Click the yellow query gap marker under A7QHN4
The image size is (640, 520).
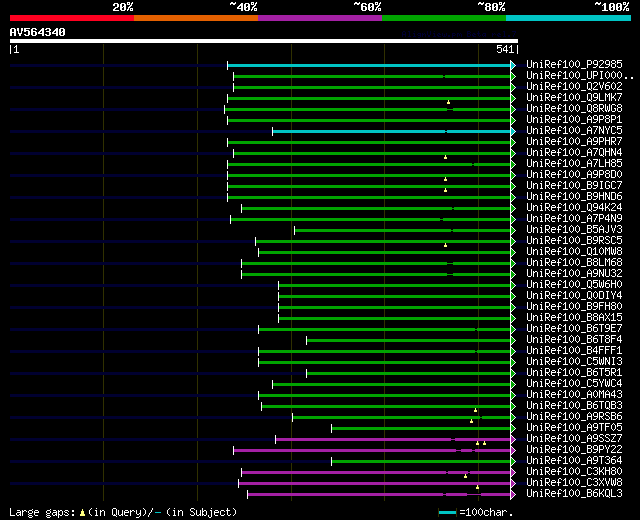[x=445, y=157]
